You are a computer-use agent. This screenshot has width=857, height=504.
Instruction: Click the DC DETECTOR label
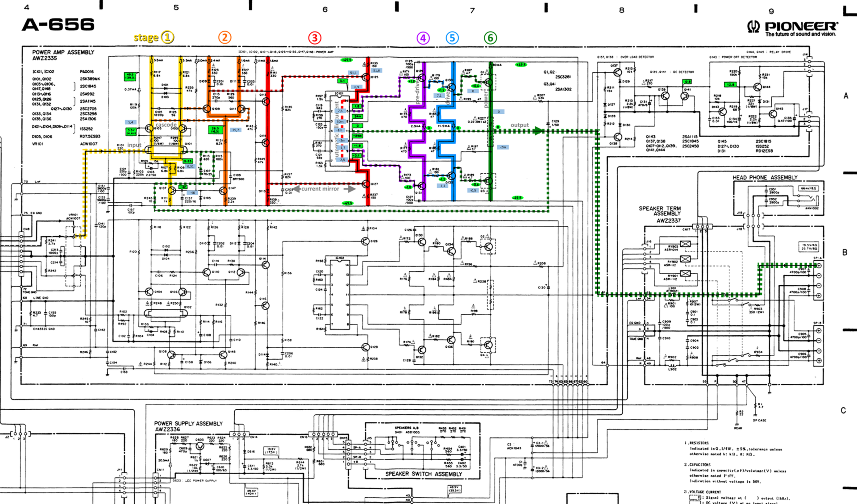click(x=683, y=72)
